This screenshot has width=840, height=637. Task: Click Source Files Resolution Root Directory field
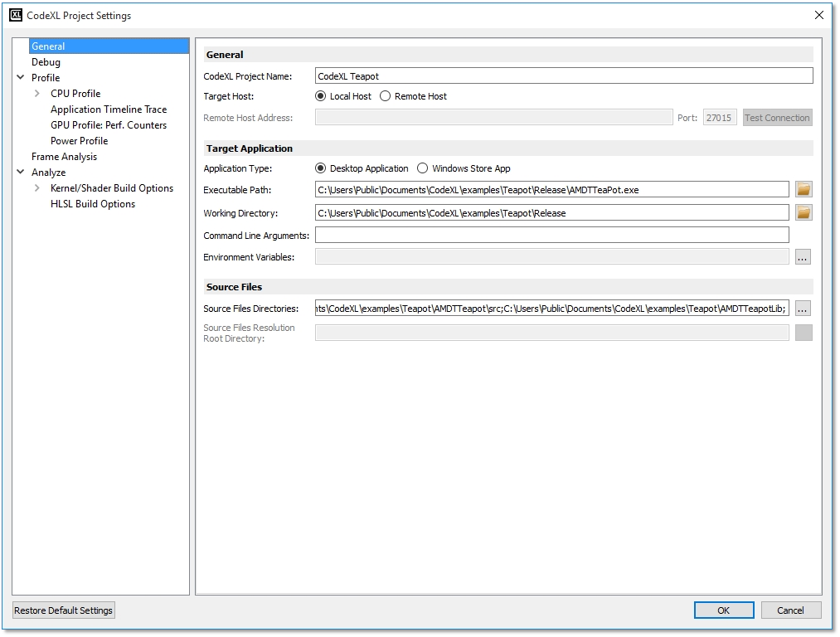[551, 333]
